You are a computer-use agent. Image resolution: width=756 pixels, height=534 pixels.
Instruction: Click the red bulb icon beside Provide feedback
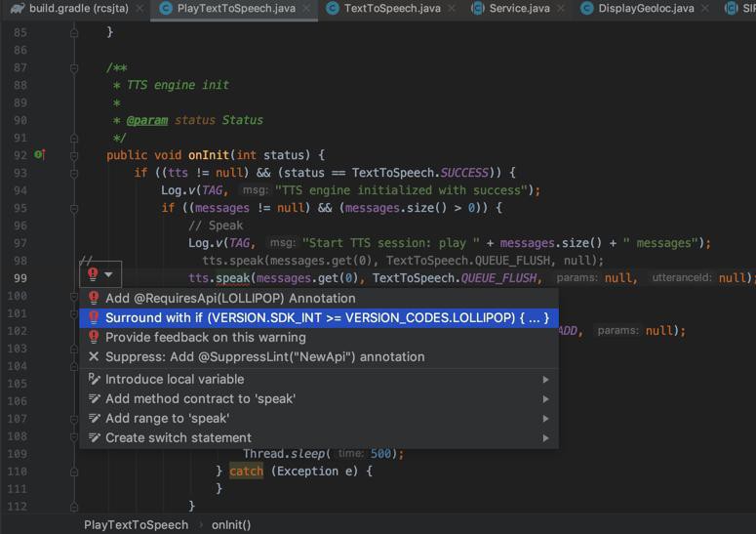click(94, 337)
